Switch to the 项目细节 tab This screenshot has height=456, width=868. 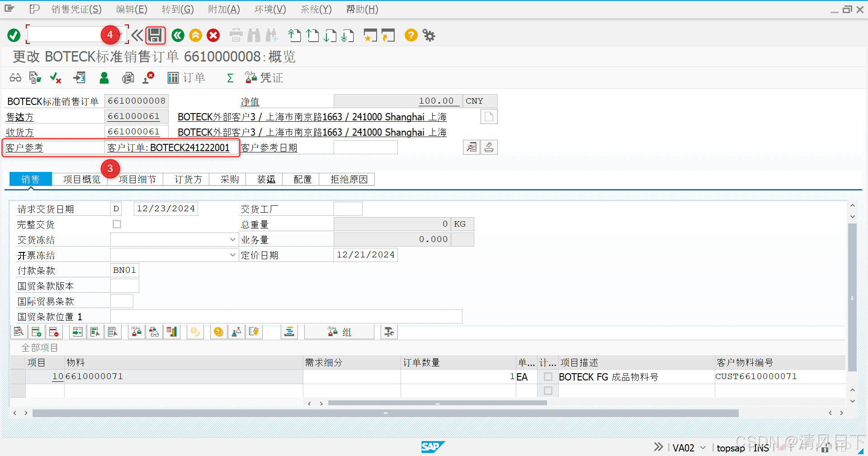(137, 180)
